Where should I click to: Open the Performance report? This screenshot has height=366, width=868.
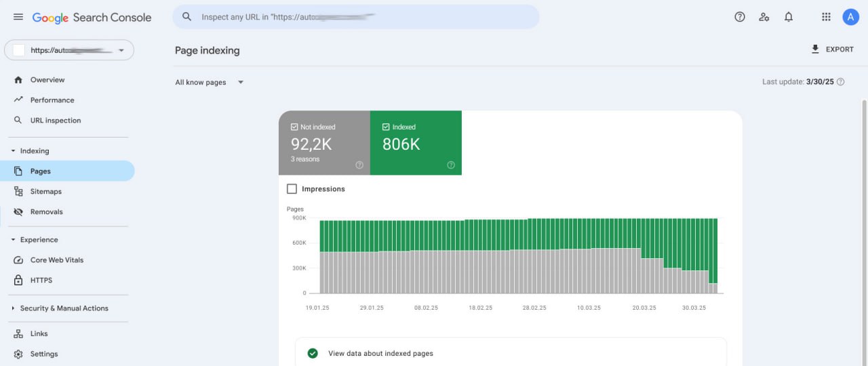pyautogui.click(x=52, y=100)
